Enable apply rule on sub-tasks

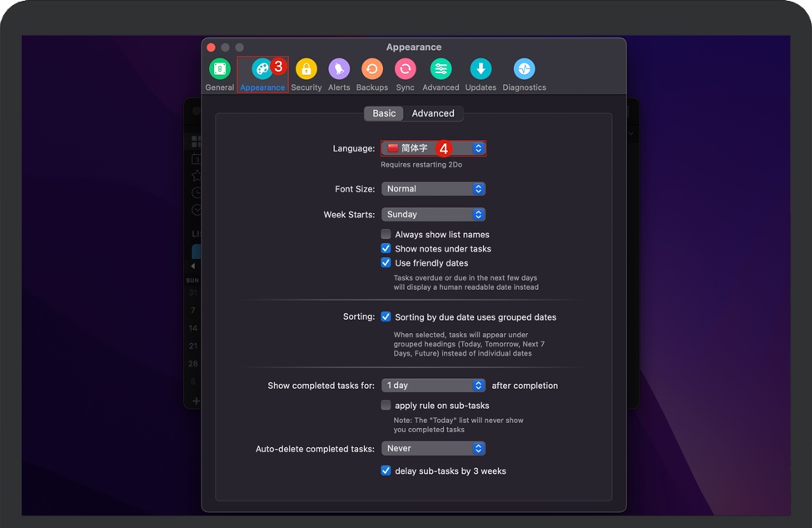pyautogui.click(x=386, y=406)
